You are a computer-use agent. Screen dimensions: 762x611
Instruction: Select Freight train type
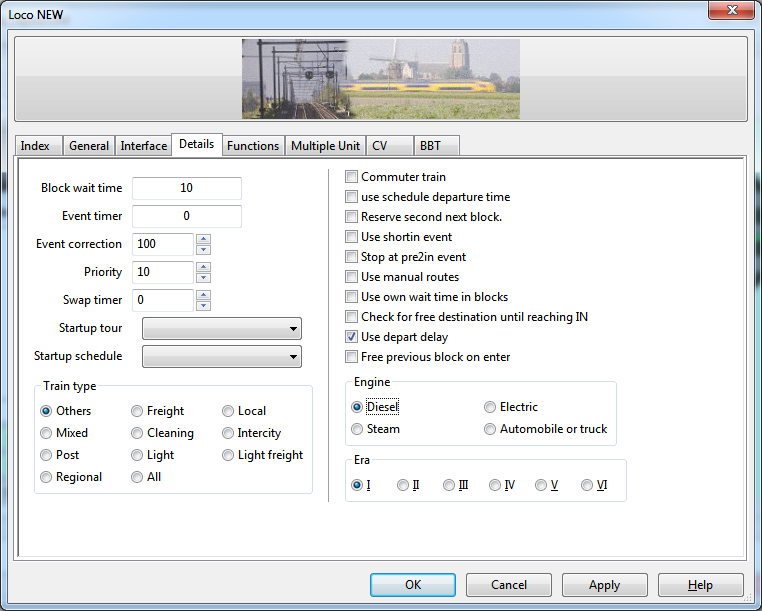click(x=138, y=411)
